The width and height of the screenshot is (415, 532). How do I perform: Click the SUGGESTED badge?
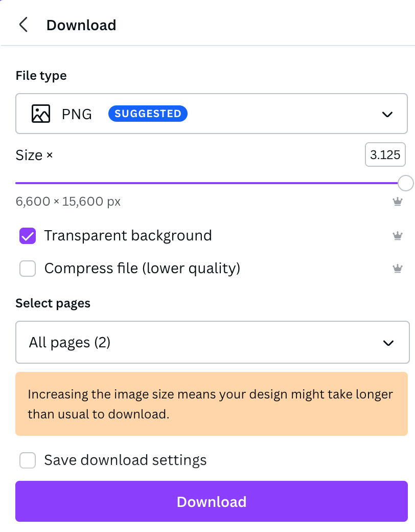148,114
